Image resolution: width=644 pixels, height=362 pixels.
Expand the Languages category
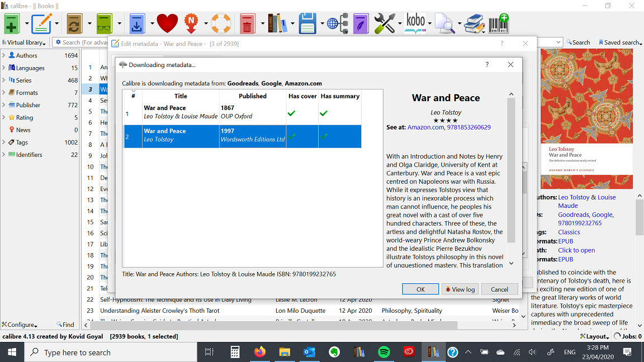(x=4, y=68)
